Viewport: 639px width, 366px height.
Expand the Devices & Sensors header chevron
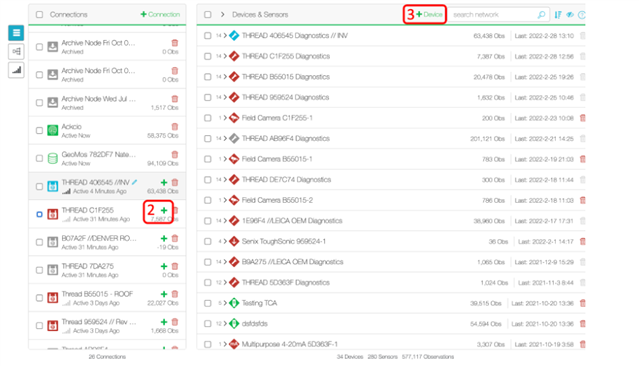pos(223,15)
